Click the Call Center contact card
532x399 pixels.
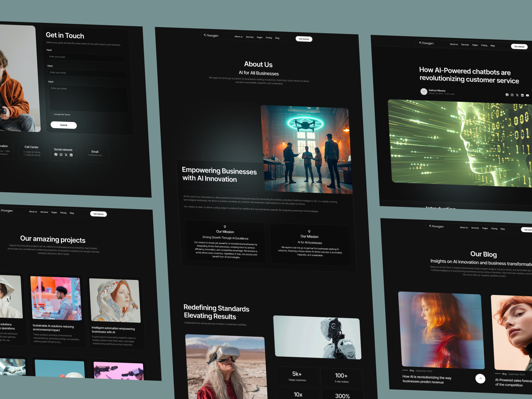(32, 151)
